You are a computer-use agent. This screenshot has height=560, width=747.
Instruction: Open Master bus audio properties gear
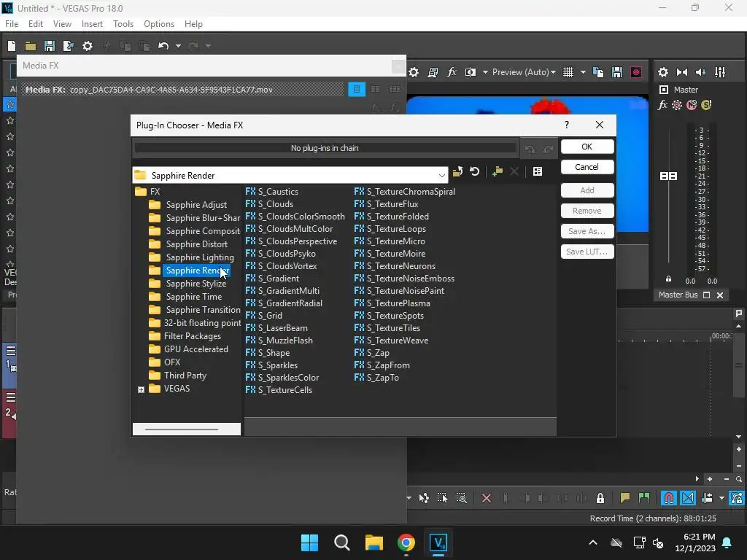[x=662, y=72]
